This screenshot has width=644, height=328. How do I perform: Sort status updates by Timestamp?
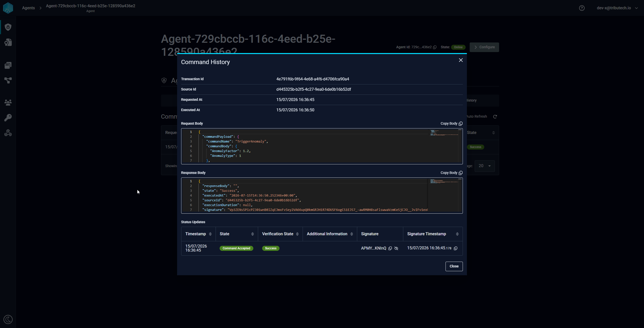point(210,234)
